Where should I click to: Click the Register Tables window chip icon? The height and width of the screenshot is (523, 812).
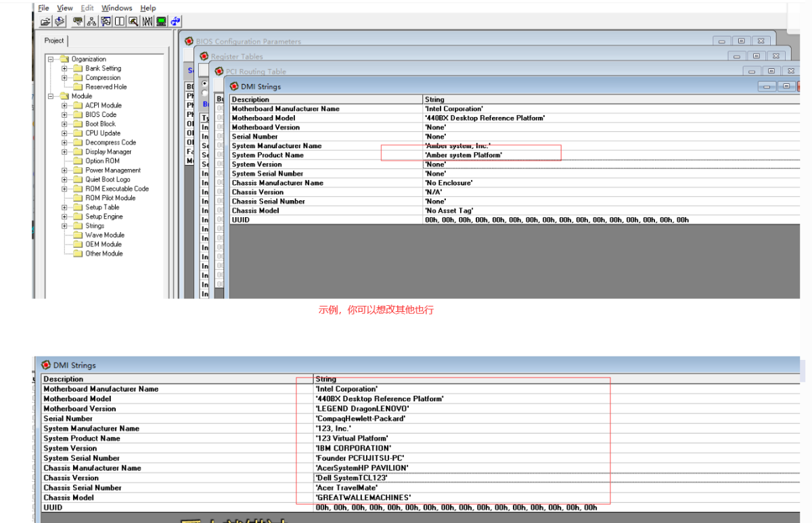(204, 56)
